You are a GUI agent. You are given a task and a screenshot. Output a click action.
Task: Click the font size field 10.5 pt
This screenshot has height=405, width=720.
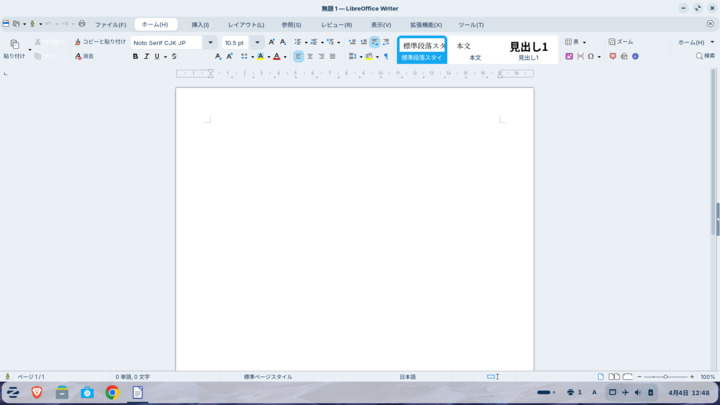(x=235, y=43)
